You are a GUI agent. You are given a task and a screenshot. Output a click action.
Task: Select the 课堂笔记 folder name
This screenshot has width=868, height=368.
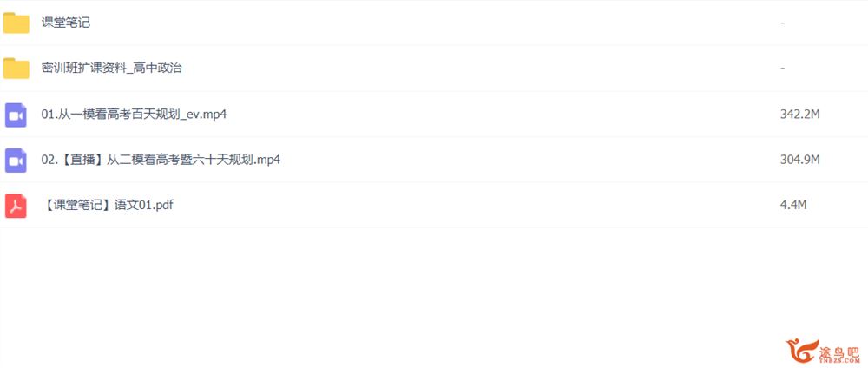[66, 23]
